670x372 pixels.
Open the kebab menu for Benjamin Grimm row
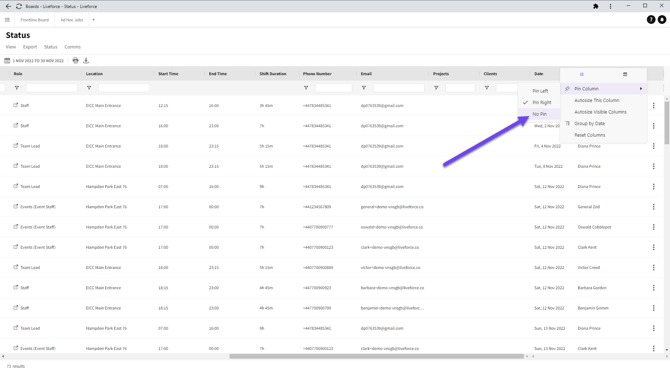653,308
